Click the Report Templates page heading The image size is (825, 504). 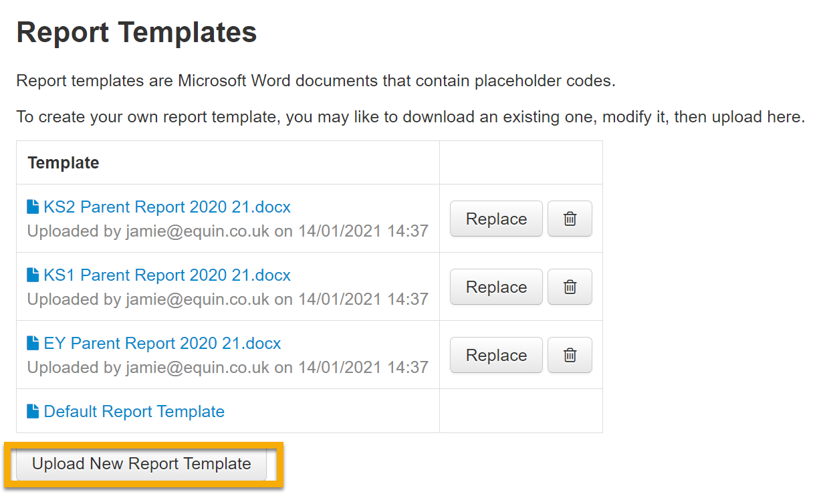pyautogui.click(x=137, y=33)
